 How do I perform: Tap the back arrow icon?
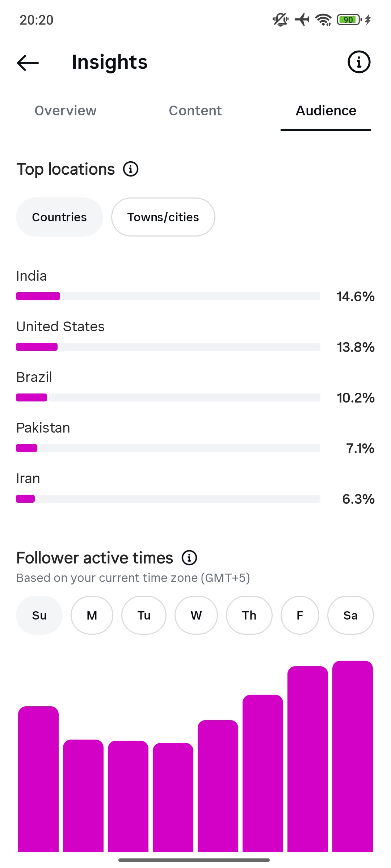coord(28,63)
